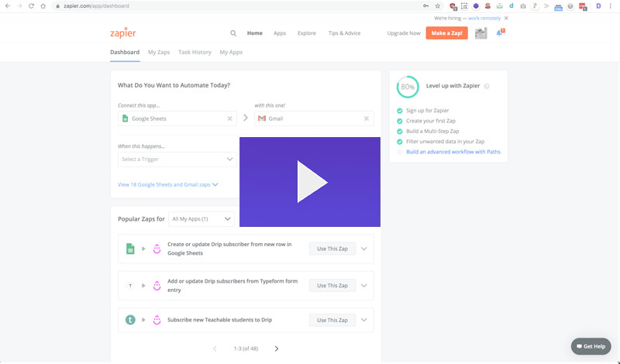620x364 pixels.
Task: Expand the Typeform form entry zap details
Action: [364, 285]
